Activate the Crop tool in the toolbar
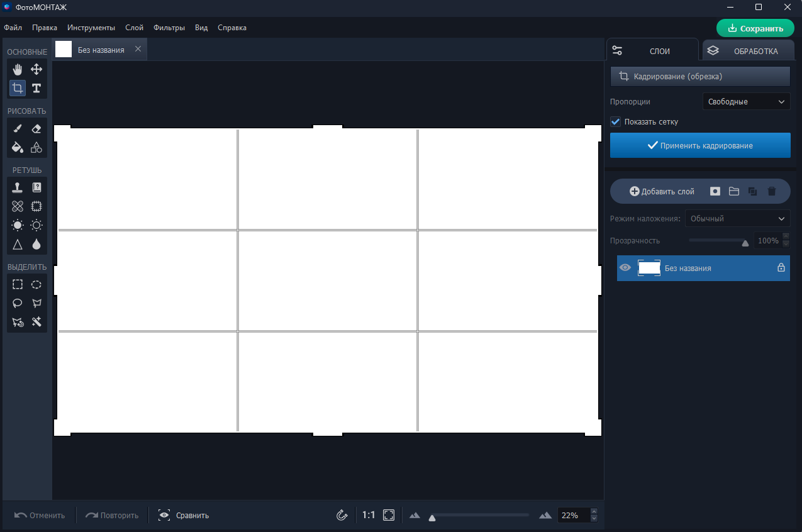This screenshot has width=802, height=532. [x=18, y=88]
